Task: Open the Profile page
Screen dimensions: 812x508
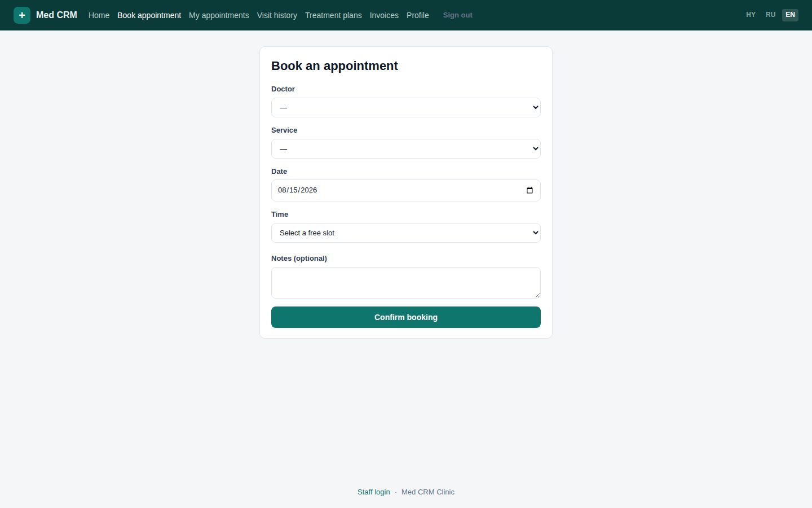Action: pyautogui.click(x=418, y=15)
